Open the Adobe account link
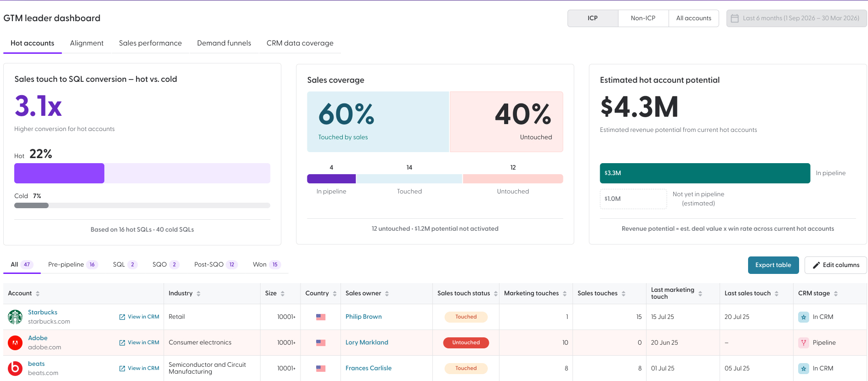Screen dimensions: 868x381 pos(38,338)
